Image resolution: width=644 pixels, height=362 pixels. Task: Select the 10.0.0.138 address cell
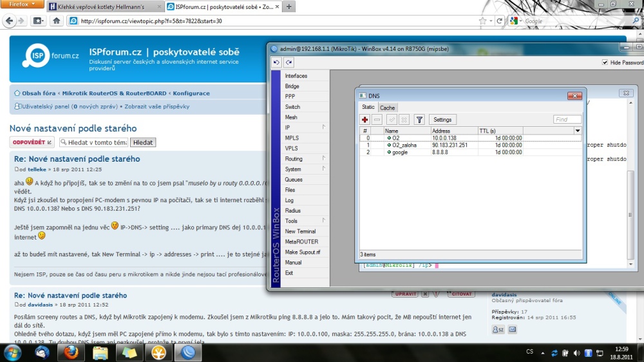click(454, 138)
